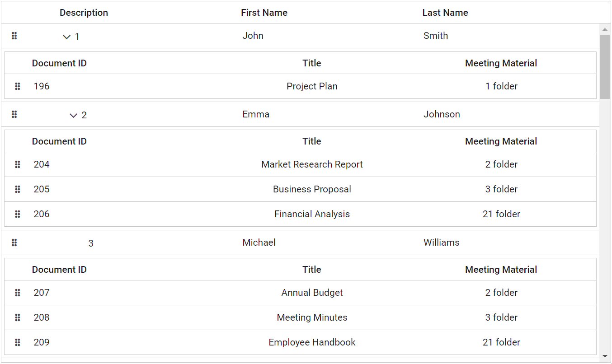Image resolution: width=612 pixels, height=364 pixels.
Task: Click drag handle for document 209
Action: click(18, 342)
